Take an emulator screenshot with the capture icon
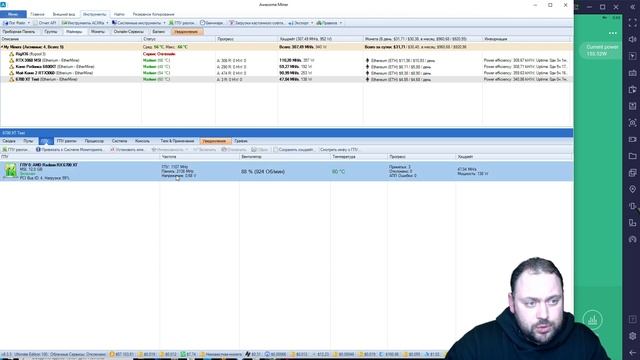This screenshot has width=640, height=360. [632, 122]
